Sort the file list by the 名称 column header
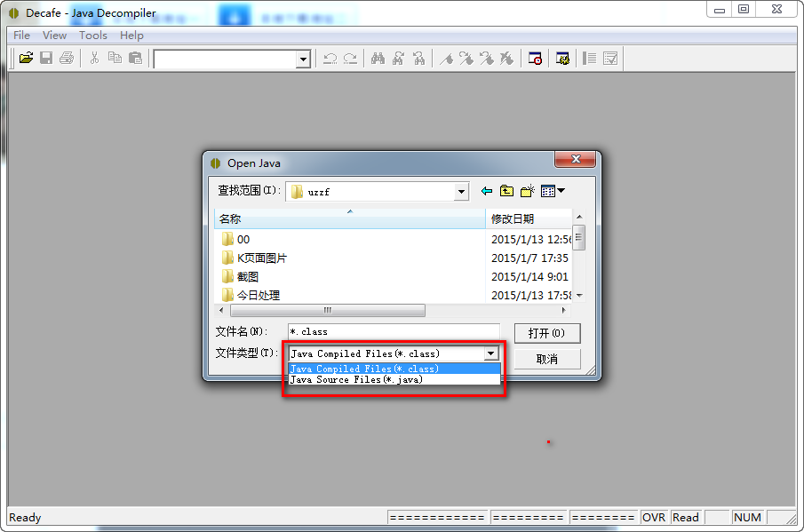This screenshot has height=532, width=804. click(350, 218)
